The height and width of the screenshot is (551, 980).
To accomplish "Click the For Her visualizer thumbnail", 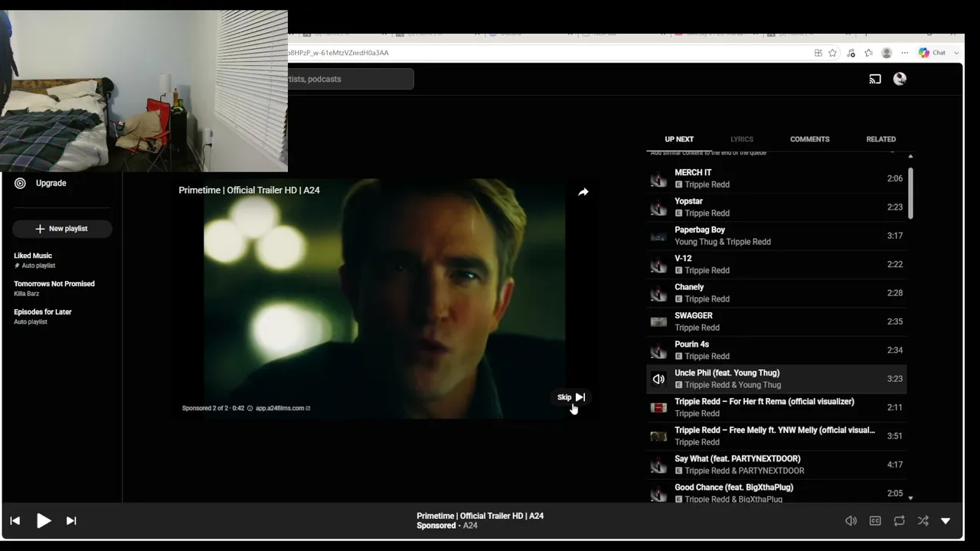I will [x=658, y=408].
